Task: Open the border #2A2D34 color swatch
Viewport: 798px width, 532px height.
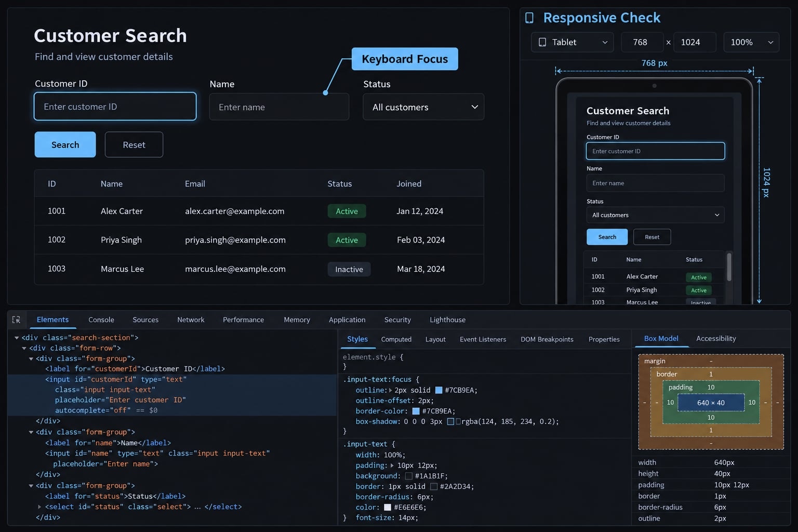Action: click(x=434, y=486)
